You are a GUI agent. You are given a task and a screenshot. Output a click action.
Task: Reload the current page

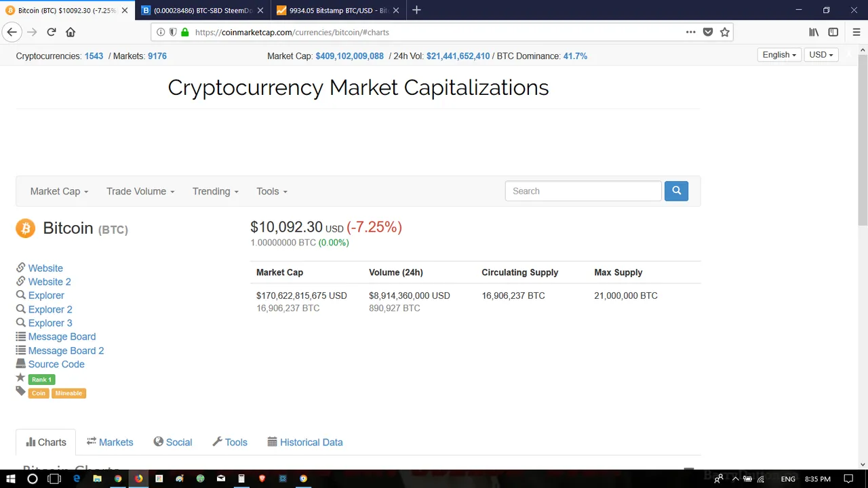tap(51, 32)
